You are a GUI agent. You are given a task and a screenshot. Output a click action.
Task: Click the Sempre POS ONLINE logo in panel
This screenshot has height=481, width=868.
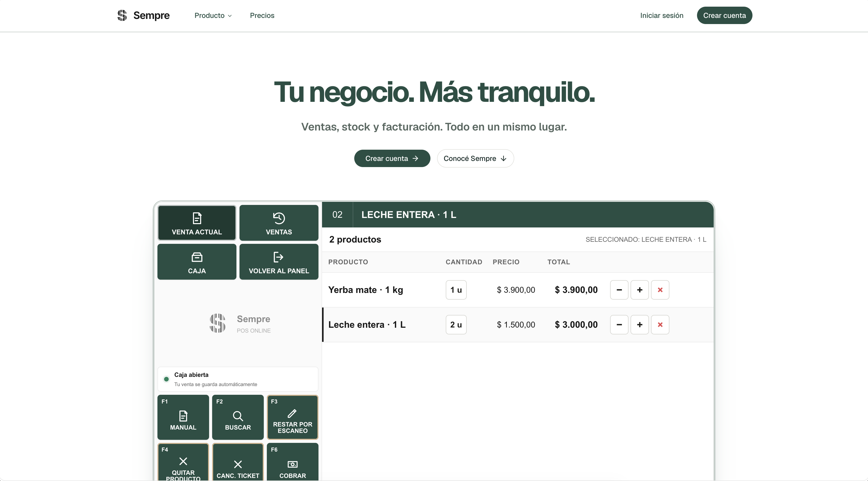[x=240, y=323]
